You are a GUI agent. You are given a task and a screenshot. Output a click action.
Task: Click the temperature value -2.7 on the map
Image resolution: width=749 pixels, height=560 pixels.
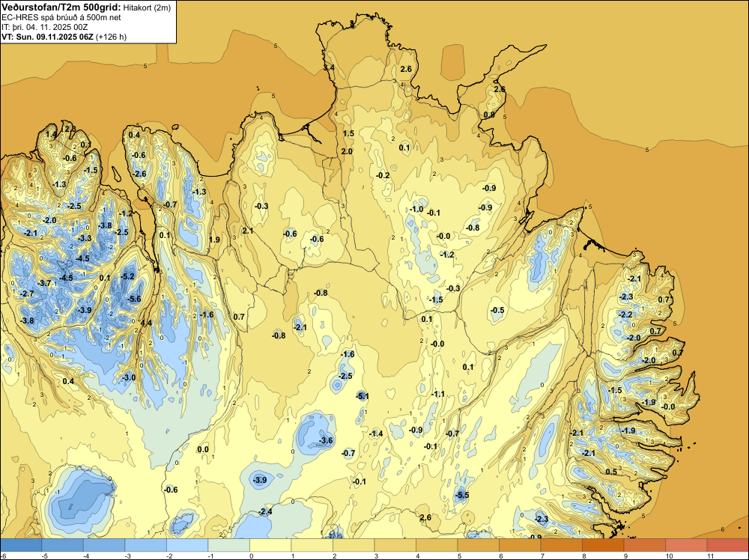pos(27,293)
